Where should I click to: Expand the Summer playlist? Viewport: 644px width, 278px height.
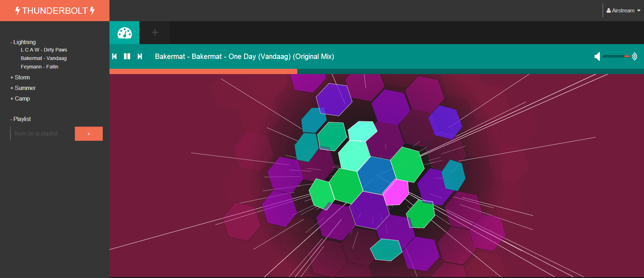click(x=23, y=88)
